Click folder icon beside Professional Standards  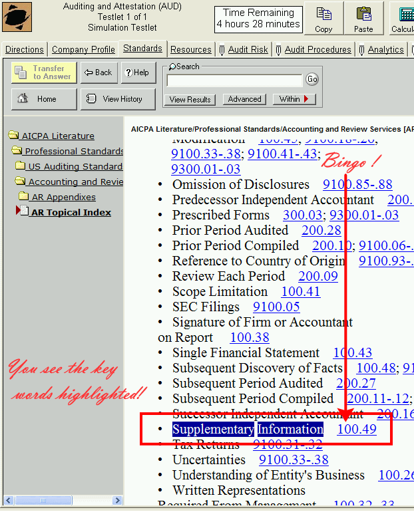[x=17, y=150]
